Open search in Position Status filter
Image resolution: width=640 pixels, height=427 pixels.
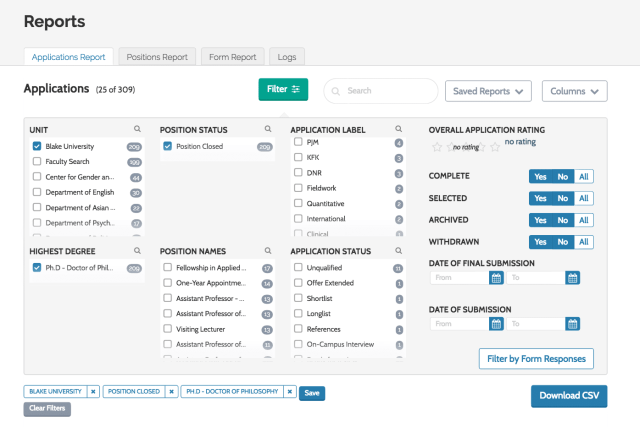(268, 129)
